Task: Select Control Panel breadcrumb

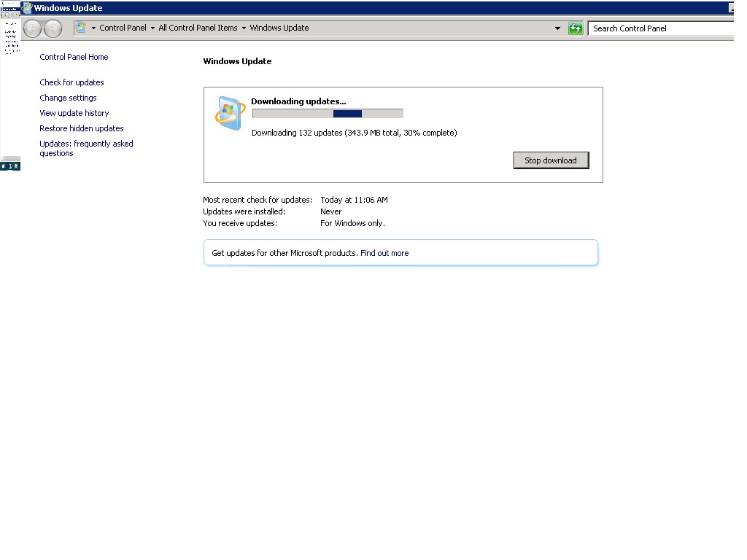Action: click(123, 28)
